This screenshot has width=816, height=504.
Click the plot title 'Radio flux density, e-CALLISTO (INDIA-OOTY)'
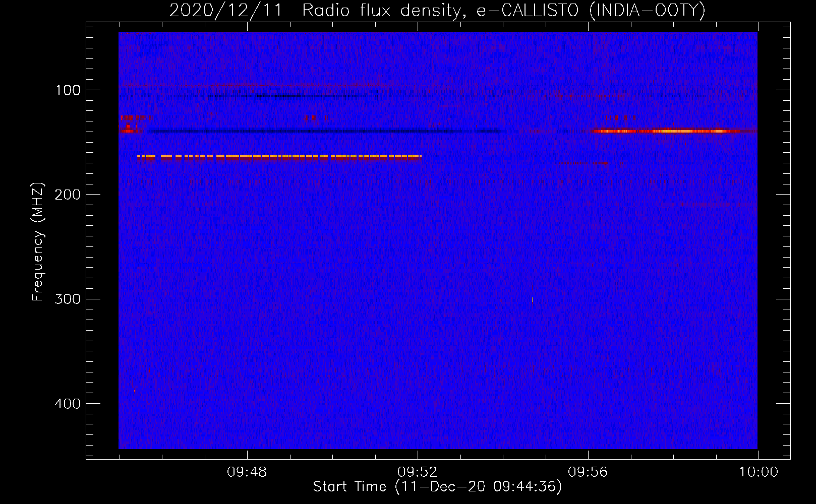click(x=503, y=10)
